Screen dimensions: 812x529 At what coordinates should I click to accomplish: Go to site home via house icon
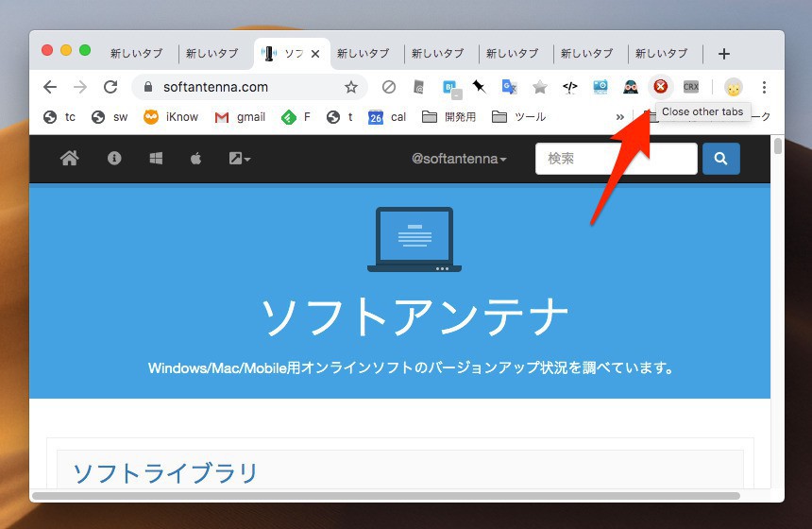(69, 158)
